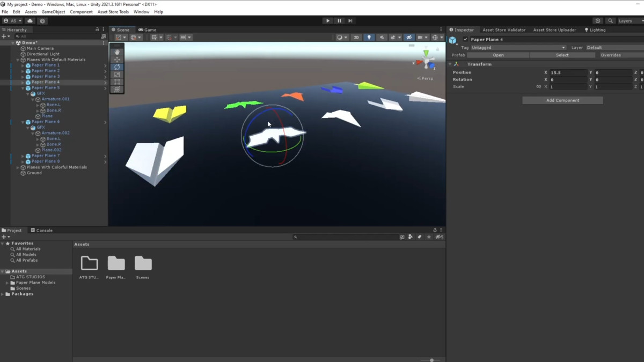Uncheck the Paper Plane 4 active checkbox
The width and height of the screenshot is (644, 362).
465,40
